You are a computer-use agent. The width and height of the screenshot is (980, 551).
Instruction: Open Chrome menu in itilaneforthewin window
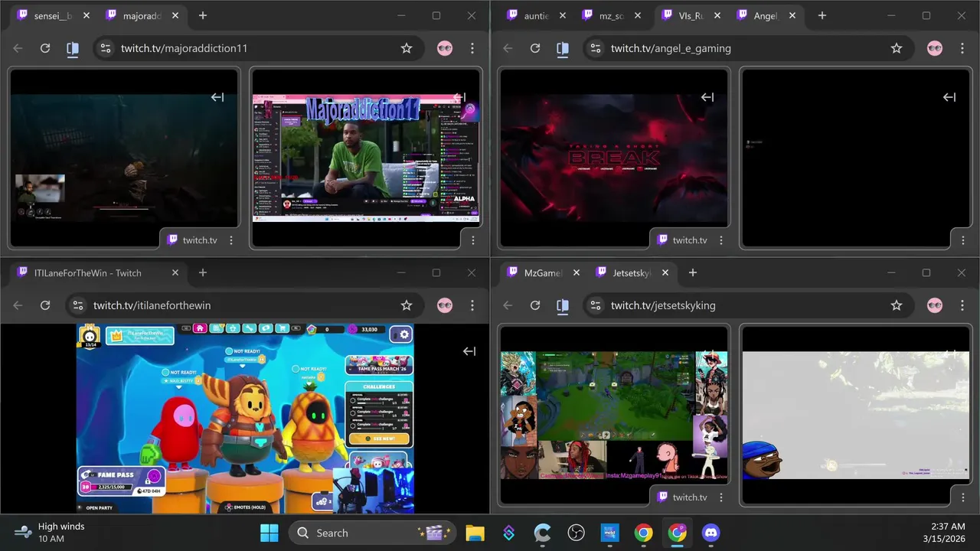coord(472,305)
